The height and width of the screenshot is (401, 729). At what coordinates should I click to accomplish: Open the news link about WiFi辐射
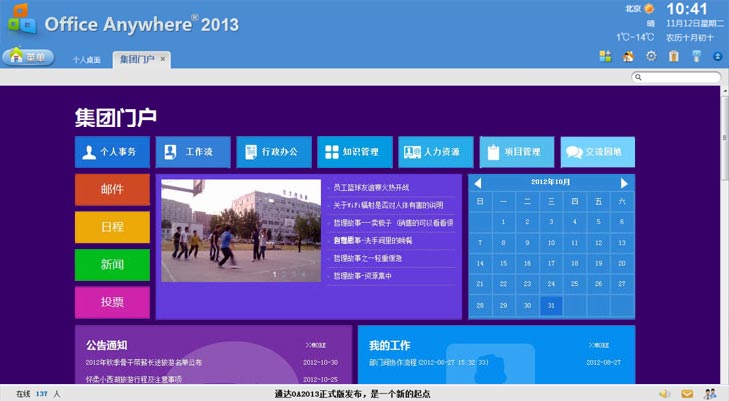tap(388, 205)
